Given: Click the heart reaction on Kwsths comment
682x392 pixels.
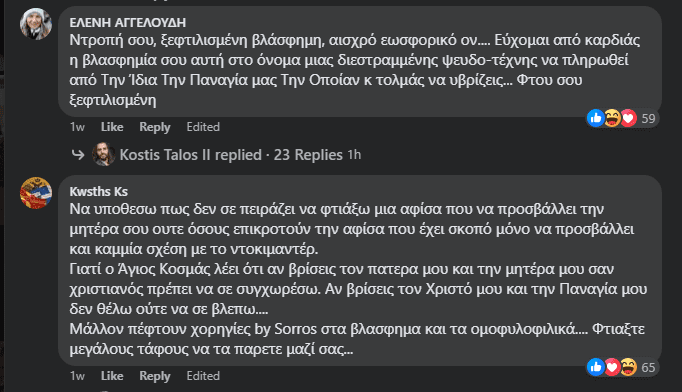Looking at the screenshot, I should click(612, 367).
